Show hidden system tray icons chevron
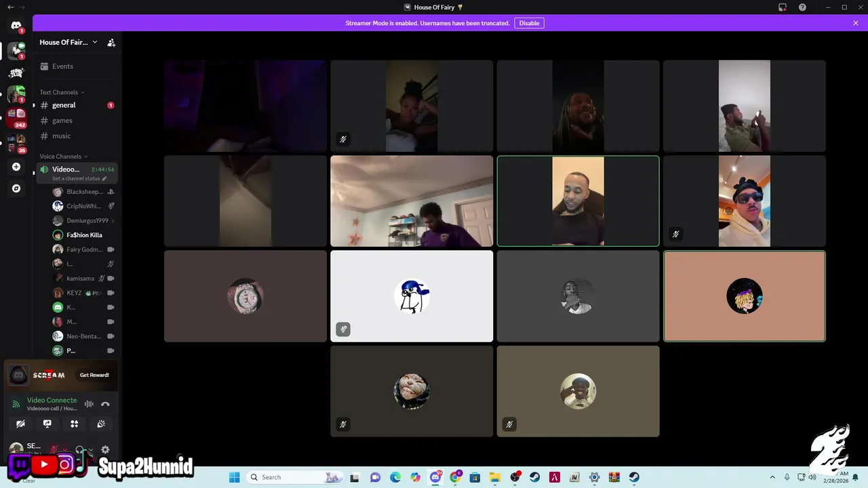Image resolution: width=868 pixels, height=488 pixels. coord(772,477)
